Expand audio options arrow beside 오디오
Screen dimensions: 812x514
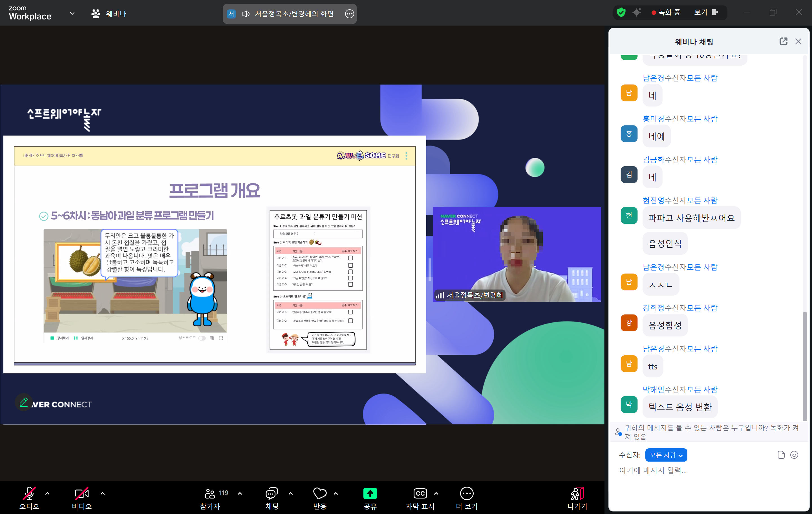click(48, 493)
